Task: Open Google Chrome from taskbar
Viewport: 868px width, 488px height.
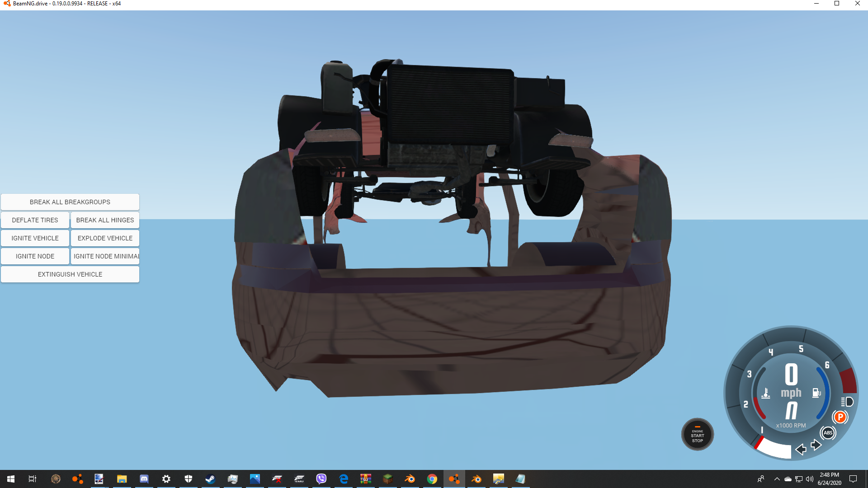Action: (x=432, y=479)
